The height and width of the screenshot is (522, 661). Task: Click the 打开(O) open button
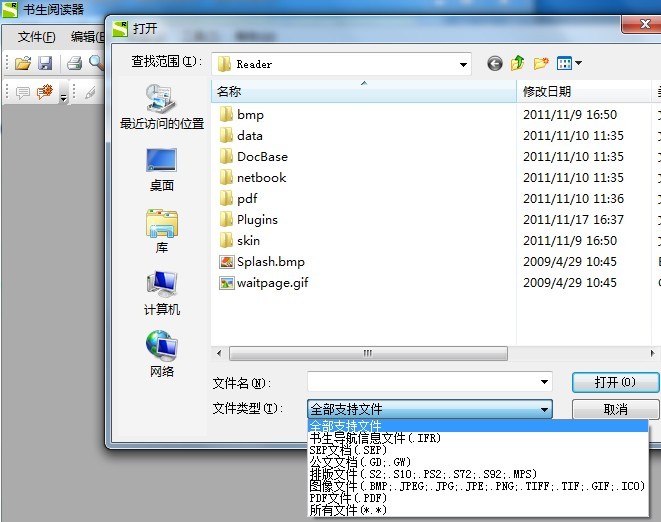[x=615, y=382]
